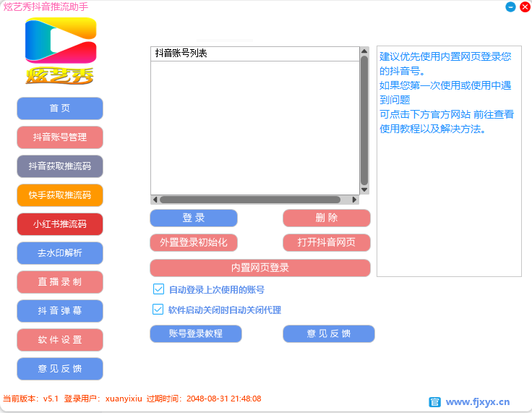The height and width of the screenshot is (413, 532).
Task: Click the blue 登录 button
Action: click(x=194, y=218)
